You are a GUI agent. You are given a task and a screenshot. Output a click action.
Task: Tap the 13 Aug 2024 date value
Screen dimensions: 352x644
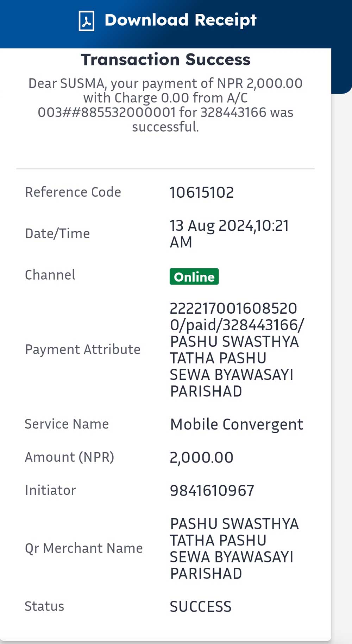229,234
